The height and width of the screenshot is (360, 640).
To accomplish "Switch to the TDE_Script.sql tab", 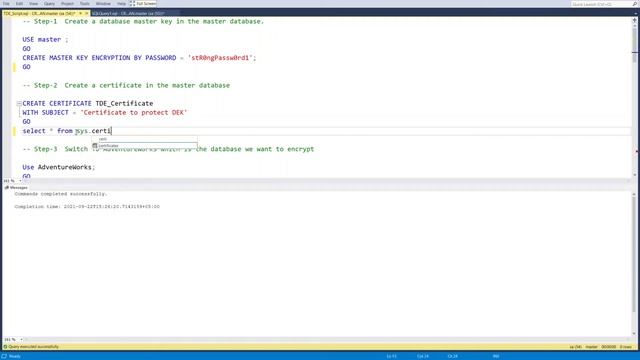I will [39, 13].
